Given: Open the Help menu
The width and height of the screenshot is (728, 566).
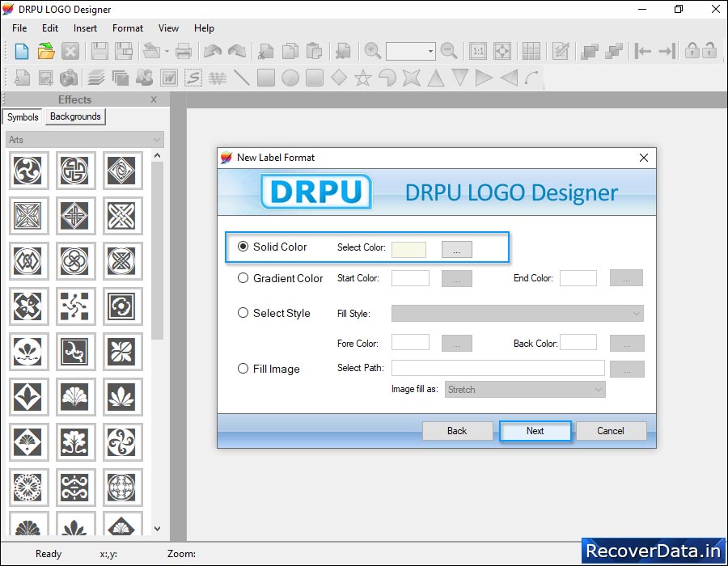Looking at the screenshot, I should [204, 28].
